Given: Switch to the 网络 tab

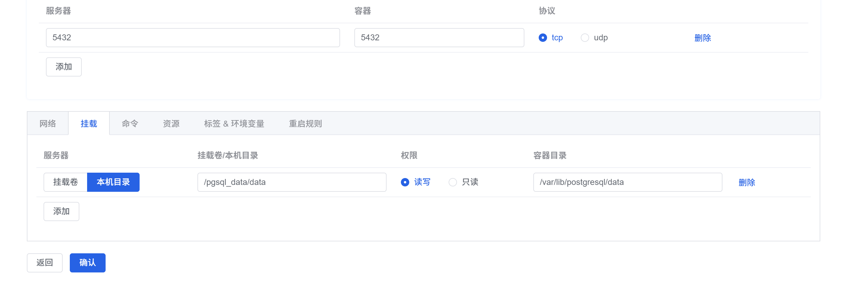Looking at the screenshot, I should [48, 123].
